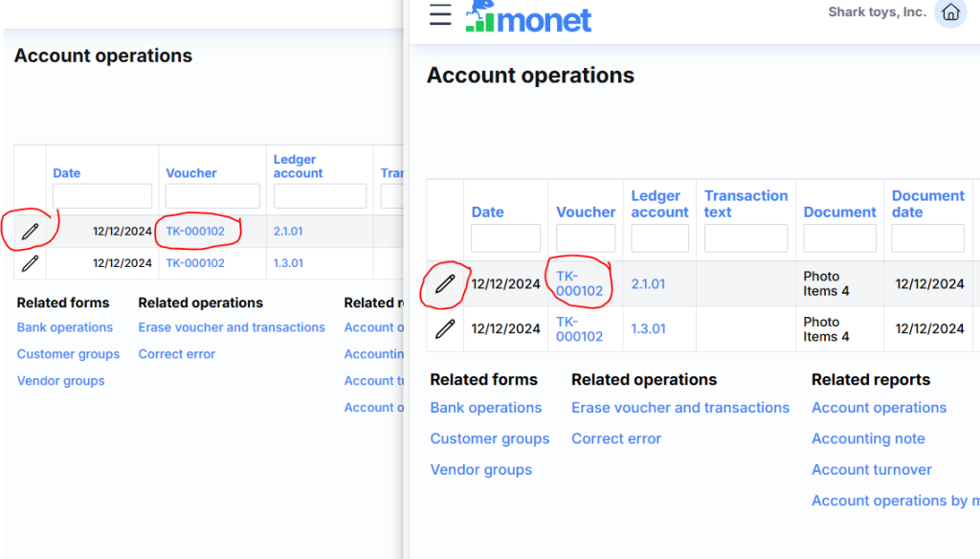Edit the 1.3.01 row in the left panel

[31, 263]
